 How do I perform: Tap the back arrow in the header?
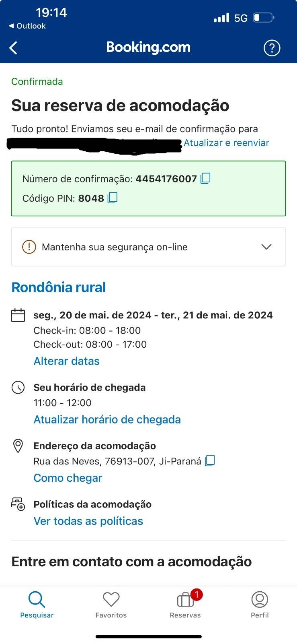pos(13,48)
